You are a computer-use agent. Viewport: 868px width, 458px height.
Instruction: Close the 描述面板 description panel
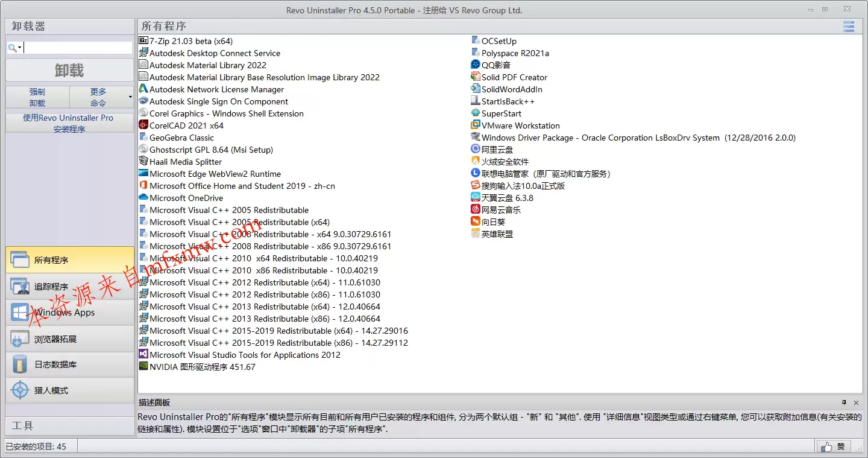(856, 402)
